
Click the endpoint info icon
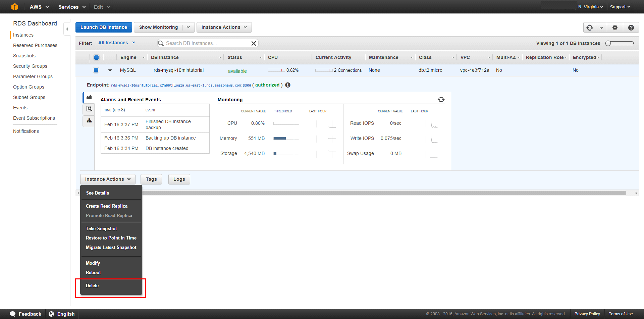point(288,85)
